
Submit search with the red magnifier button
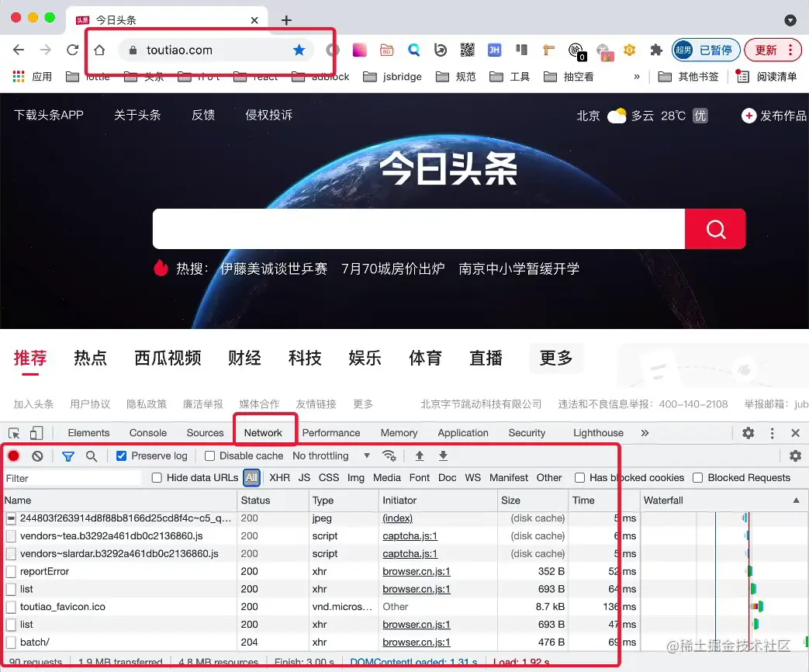click(715, 229)
